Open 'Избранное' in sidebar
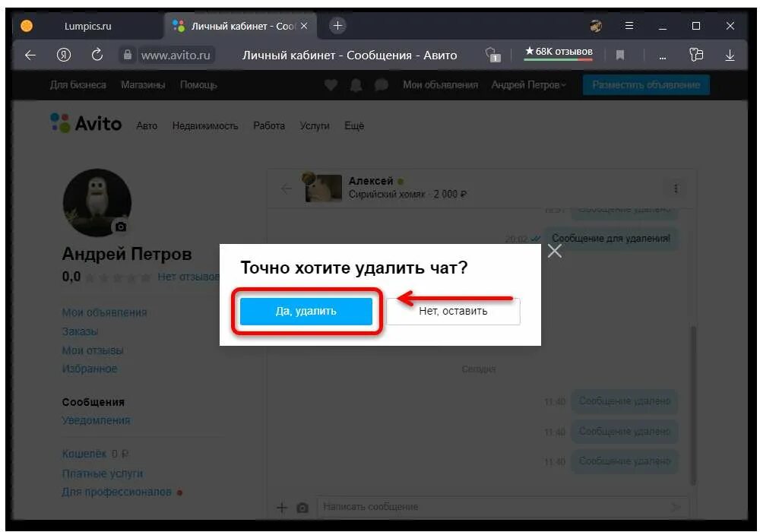The height and width of the screenshot is (532, 760). point(90,369)
